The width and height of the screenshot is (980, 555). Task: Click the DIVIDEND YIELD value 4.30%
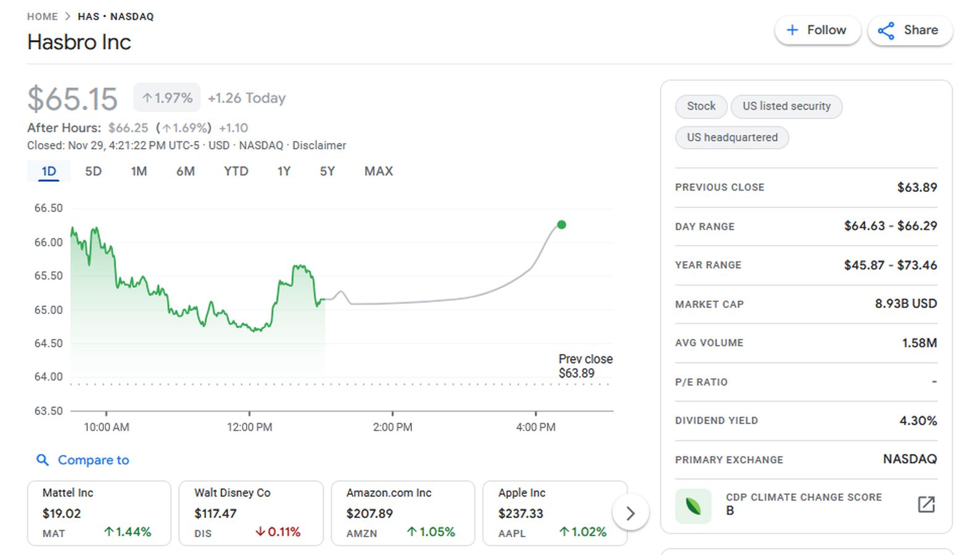click(918, 421)
